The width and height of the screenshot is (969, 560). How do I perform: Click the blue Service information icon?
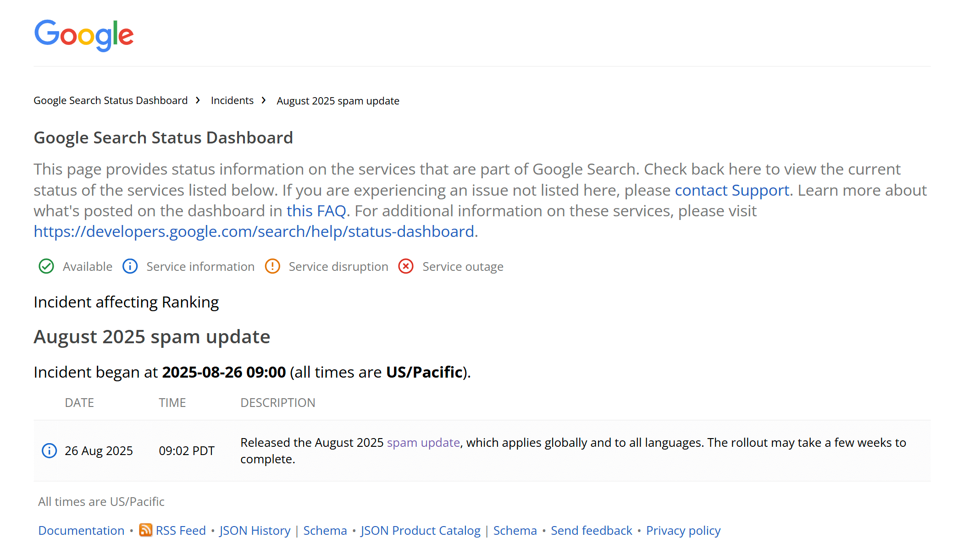[x=130, y=266]
